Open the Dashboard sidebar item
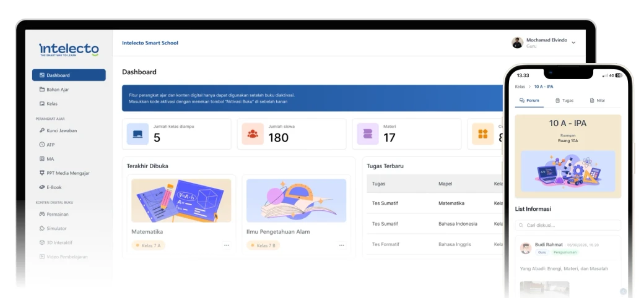644x298 pixels. click(x=69, y=75)
